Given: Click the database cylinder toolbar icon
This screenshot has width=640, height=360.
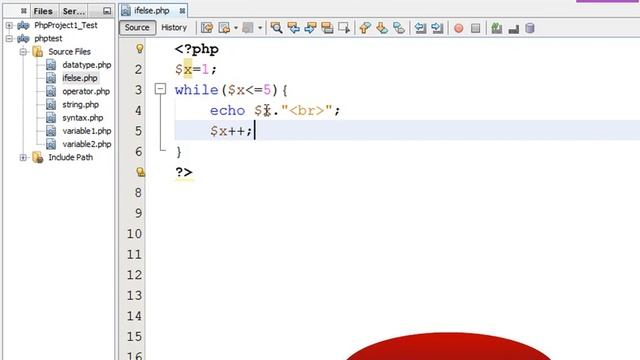Looking at the screenshot, I should click(x=530, y=28).
